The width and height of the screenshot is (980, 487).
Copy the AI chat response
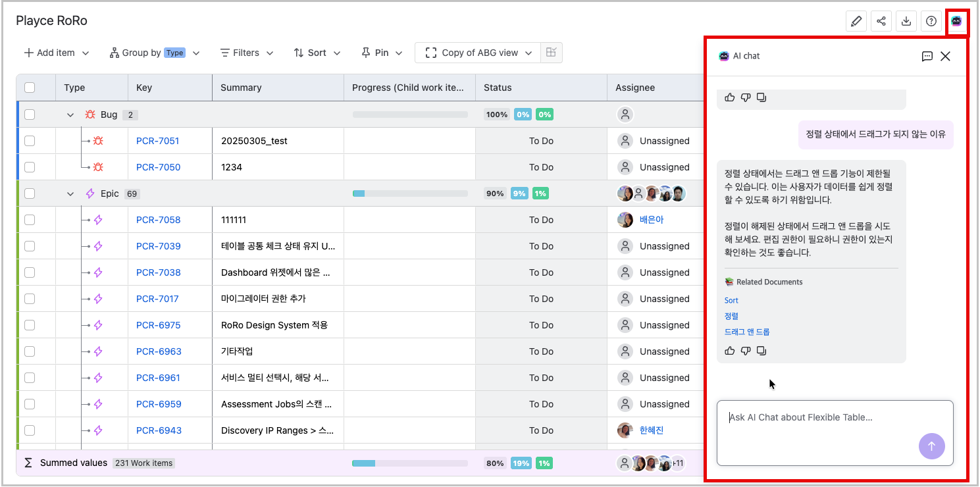(x=761, y=351)
